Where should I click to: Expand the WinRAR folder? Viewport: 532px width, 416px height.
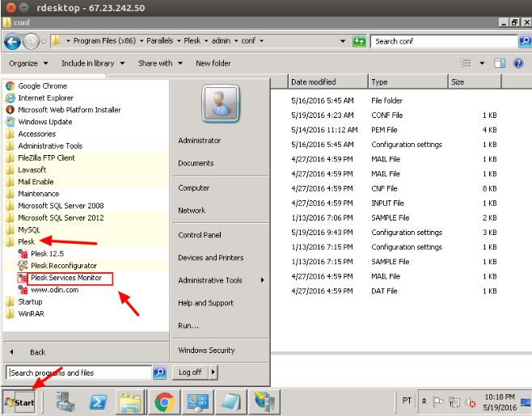(x=25, y=313)
